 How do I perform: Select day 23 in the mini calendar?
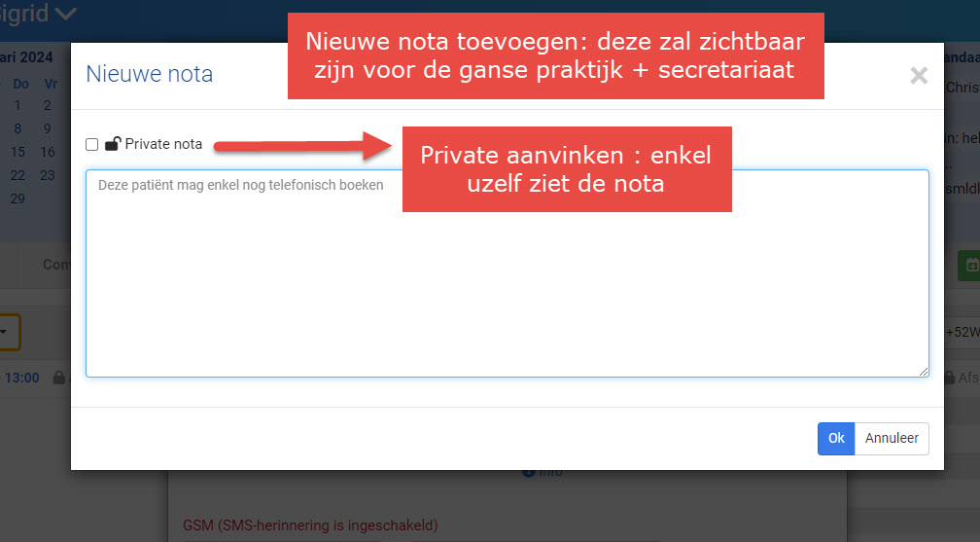coord(48,175)
